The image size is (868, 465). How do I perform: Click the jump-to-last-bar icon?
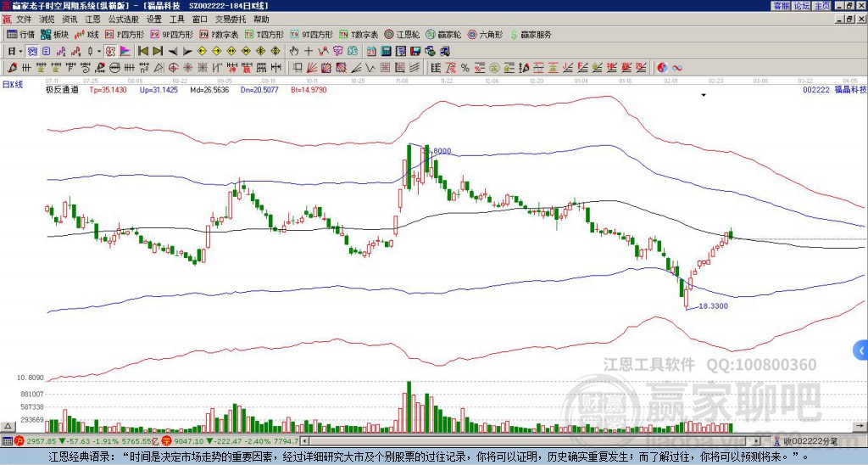[x=158, y=52]
